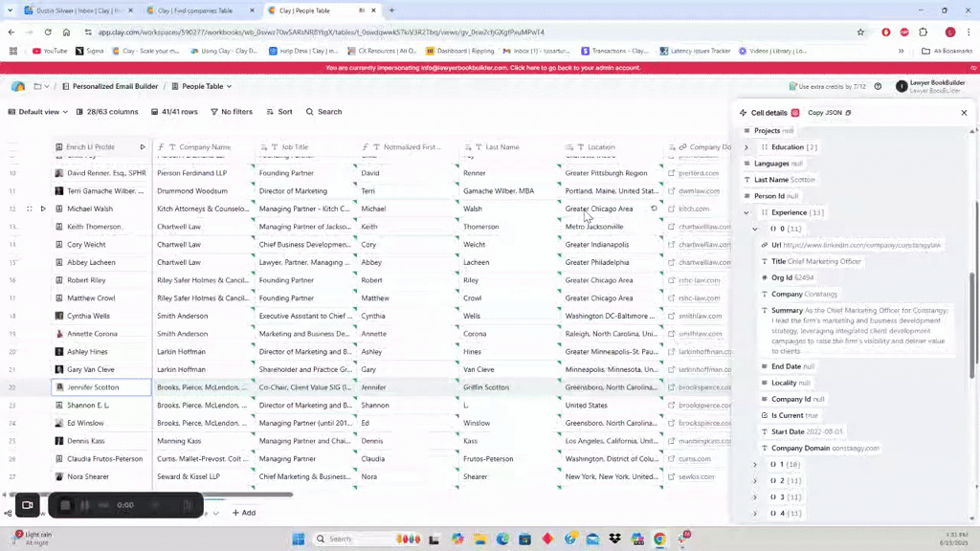The image size is (980, 551).
Task: Click the Add button below table
Action: (x=243, y=513)
